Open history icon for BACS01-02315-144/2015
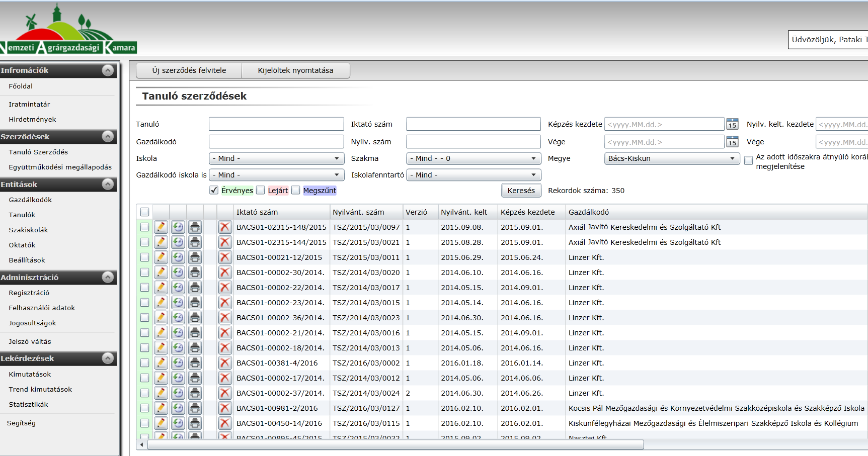Image resolution: width=868 pixels, height=456 pixels. 178,242
